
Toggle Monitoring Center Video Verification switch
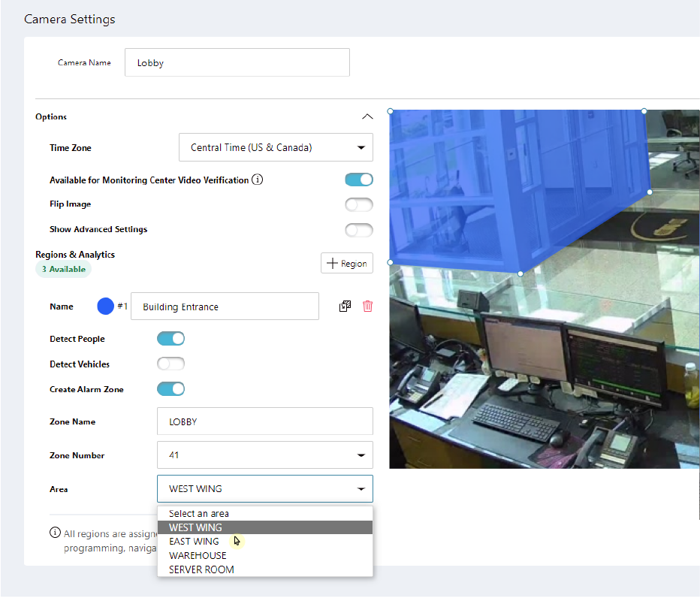click(x=358, y=180)
